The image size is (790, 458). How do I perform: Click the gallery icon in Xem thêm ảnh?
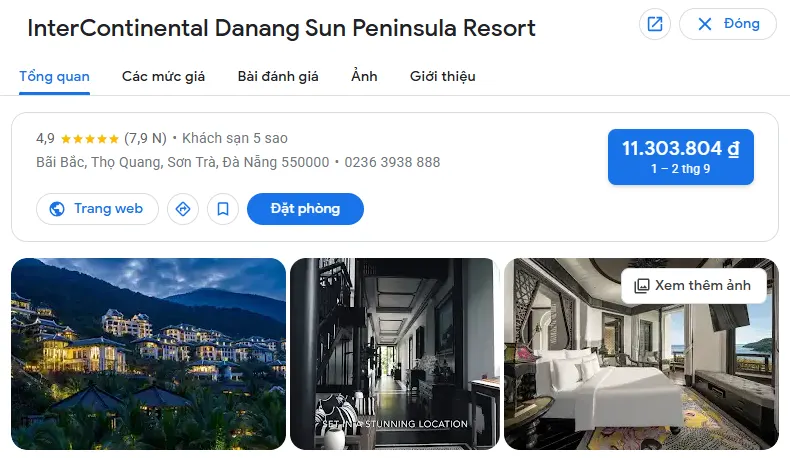(641, 286)
